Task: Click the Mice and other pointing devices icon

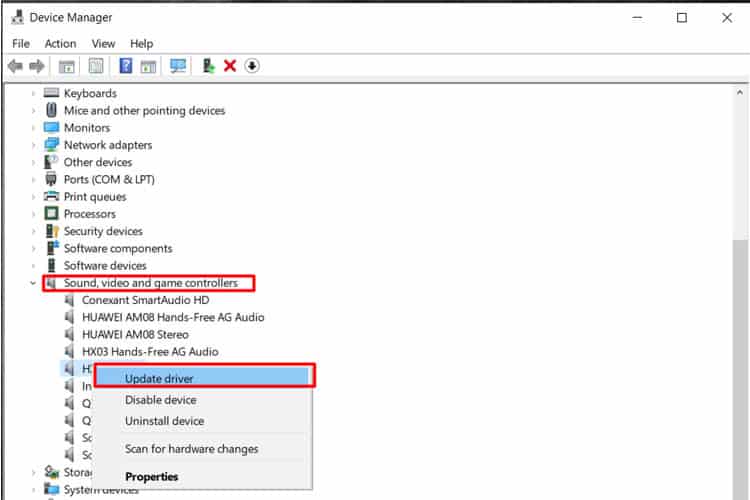Action: [51, 110]
